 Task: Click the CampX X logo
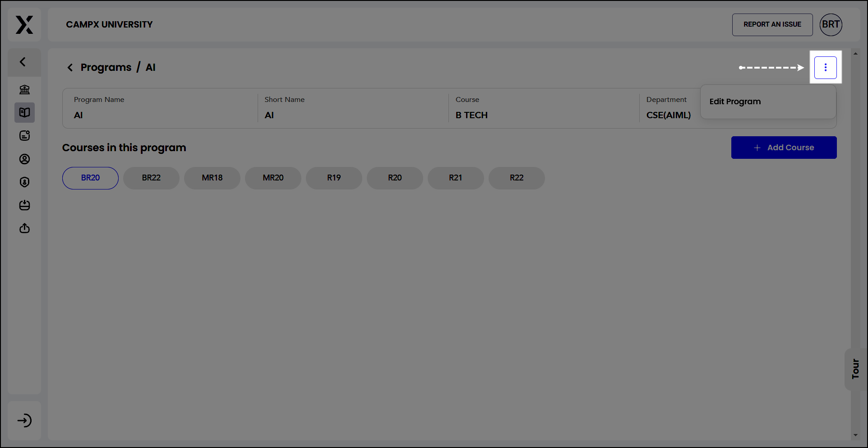(x=24, y=25)
